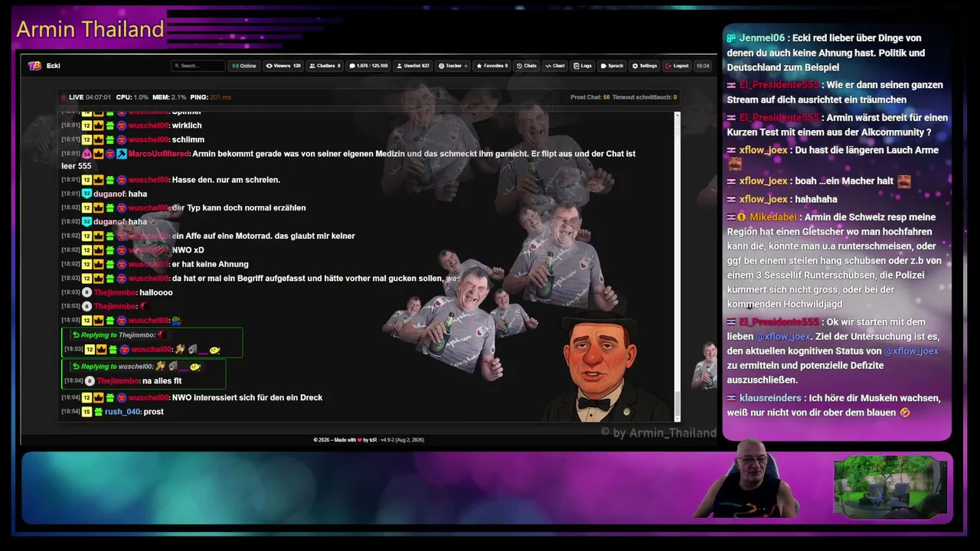Open the Chats history button
This screenshot has width=980, height=551.
[x=527, y=66]
